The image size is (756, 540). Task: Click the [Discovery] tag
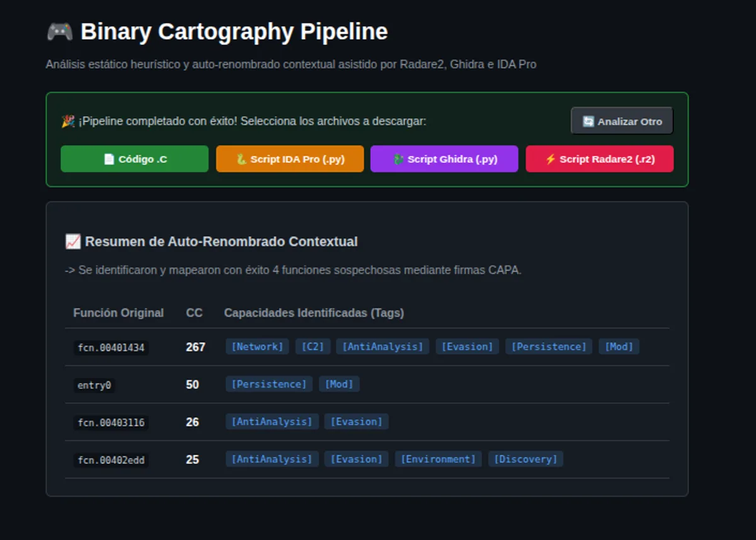pyautogui.click(x=525, y=459)
